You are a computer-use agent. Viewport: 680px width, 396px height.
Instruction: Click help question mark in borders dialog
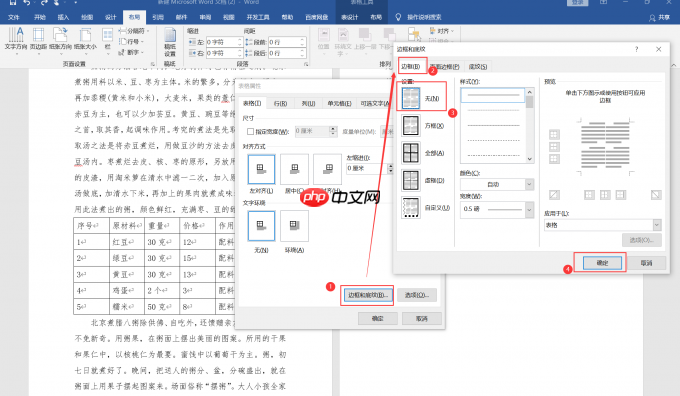click(x=637, y=49)
